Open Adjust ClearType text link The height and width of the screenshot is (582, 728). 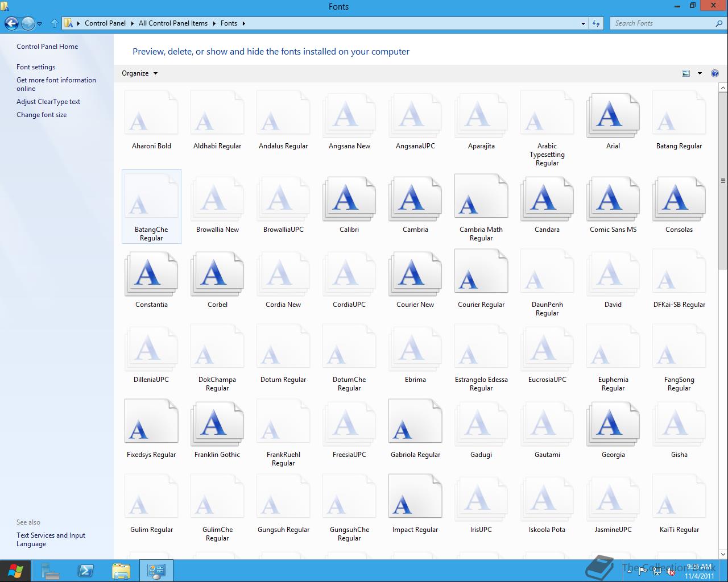pos(48,102)
